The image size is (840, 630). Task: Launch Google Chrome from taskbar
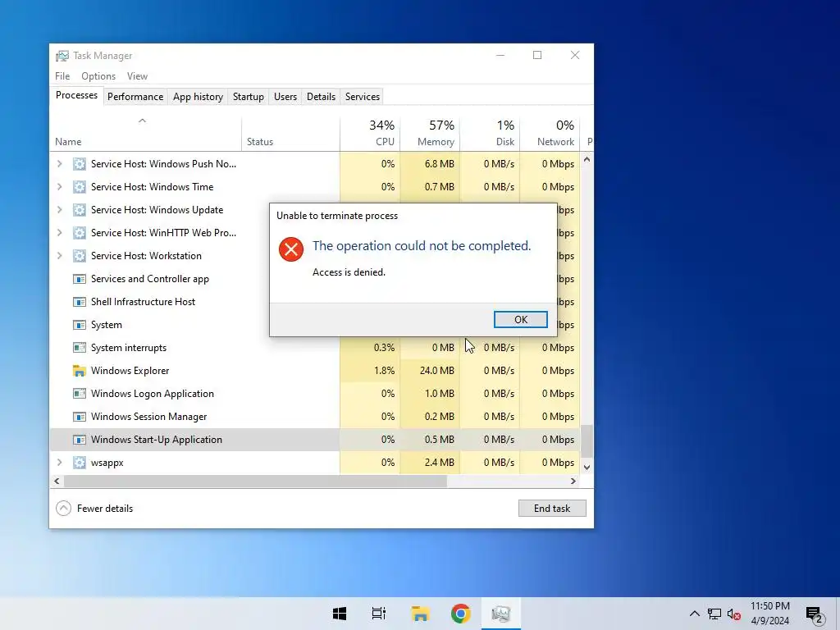tap(461, 614)
